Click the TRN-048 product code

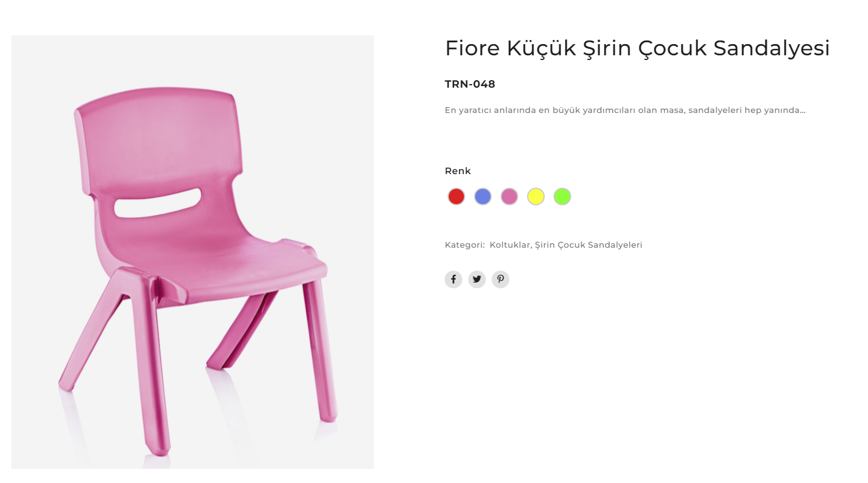tap(470, 84)
